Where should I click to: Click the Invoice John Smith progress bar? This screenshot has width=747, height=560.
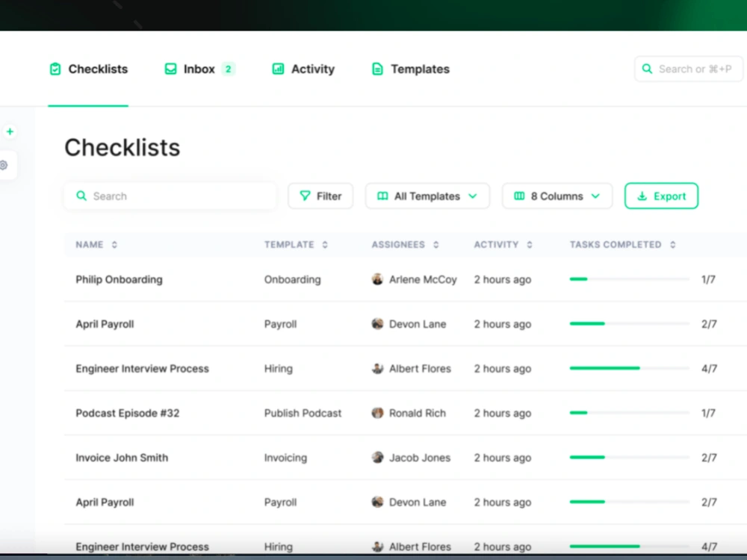pyautogui.click(x=629, y=457)
